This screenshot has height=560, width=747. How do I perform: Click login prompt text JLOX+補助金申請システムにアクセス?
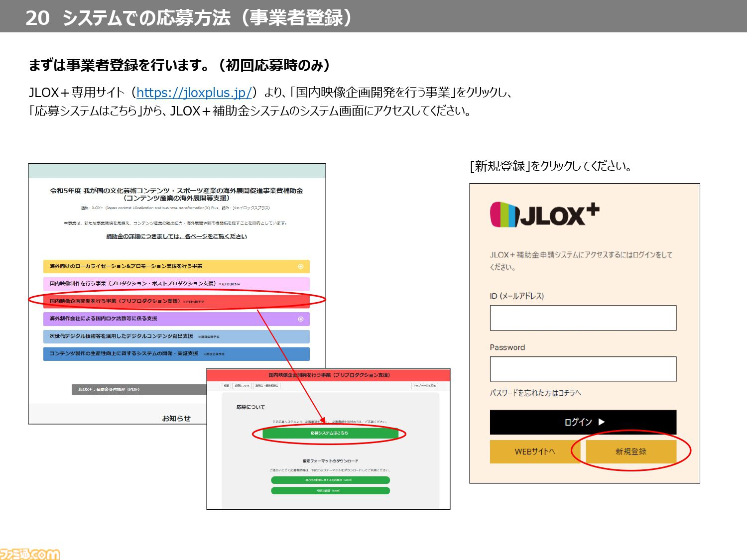(x=581, y=261)
